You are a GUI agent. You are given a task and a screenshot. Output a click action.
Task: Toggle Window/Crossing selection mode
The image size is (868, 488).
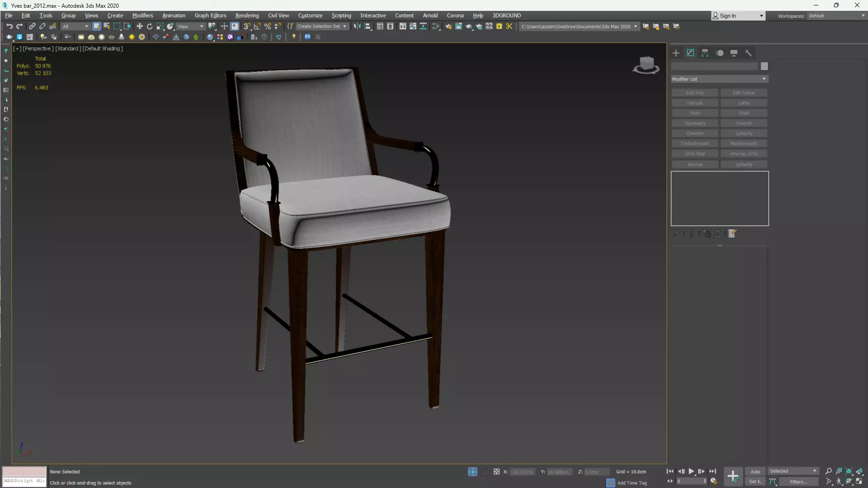pyautogui.click(x=127, y=26)
